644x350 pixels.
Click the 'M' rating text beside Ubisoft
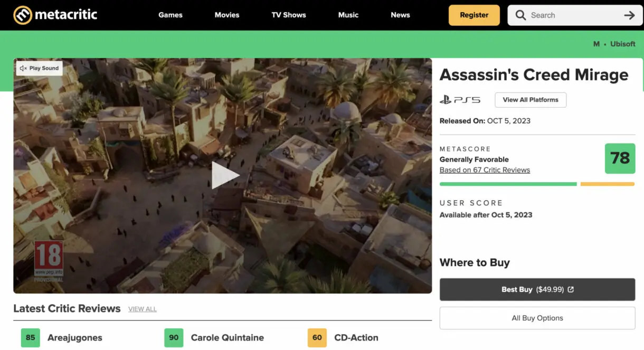[596, 44]
